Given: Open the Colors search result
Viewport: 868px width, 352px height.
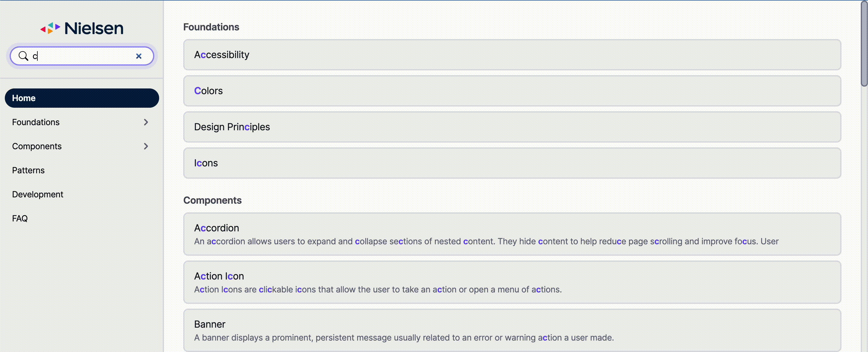Looking at the screenshot, I should coord(512,91).
